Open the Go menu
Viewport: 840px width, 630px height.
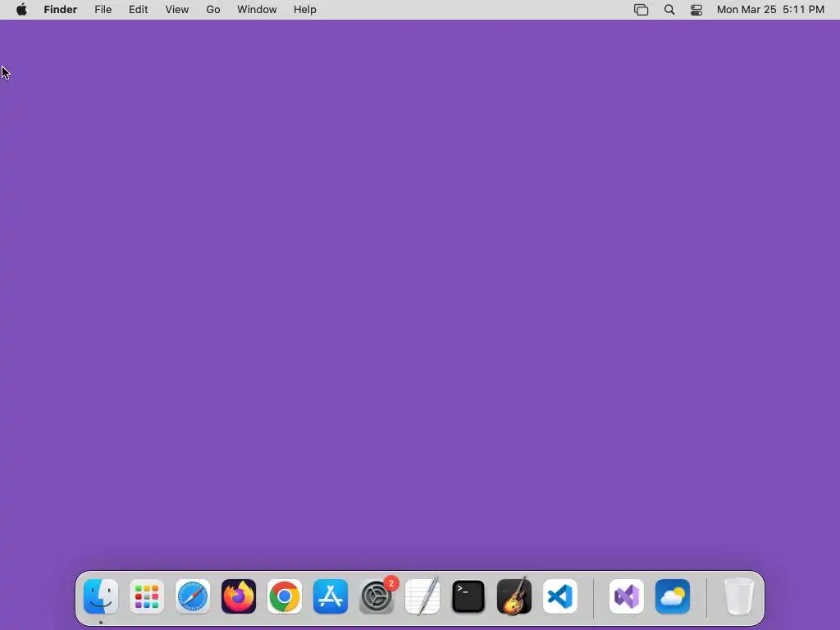(x=213, y=10)
